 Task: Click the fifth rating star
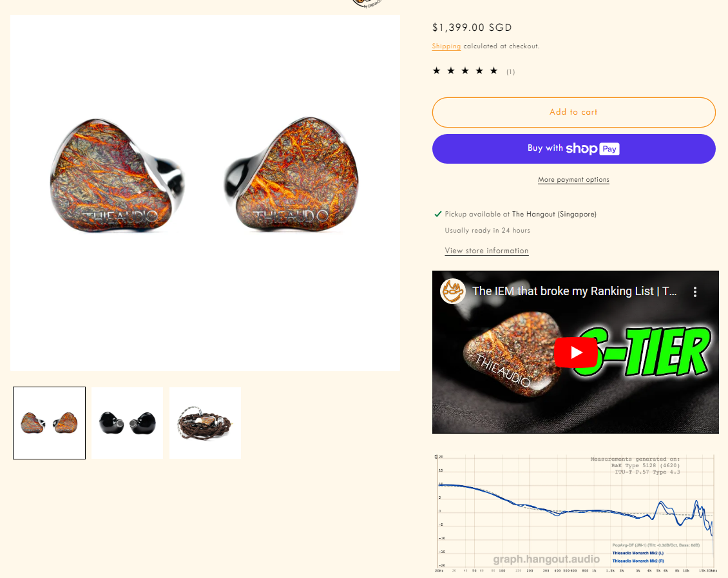tap(494, 71)
